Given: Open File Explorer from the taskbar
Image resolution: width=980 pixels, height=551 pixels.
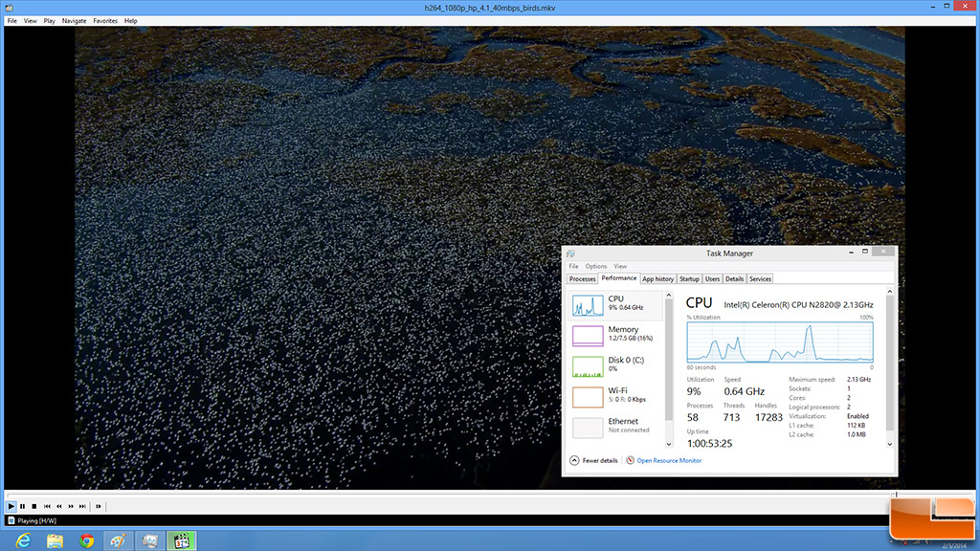Looking at the screenshot, I should [55, 540].
